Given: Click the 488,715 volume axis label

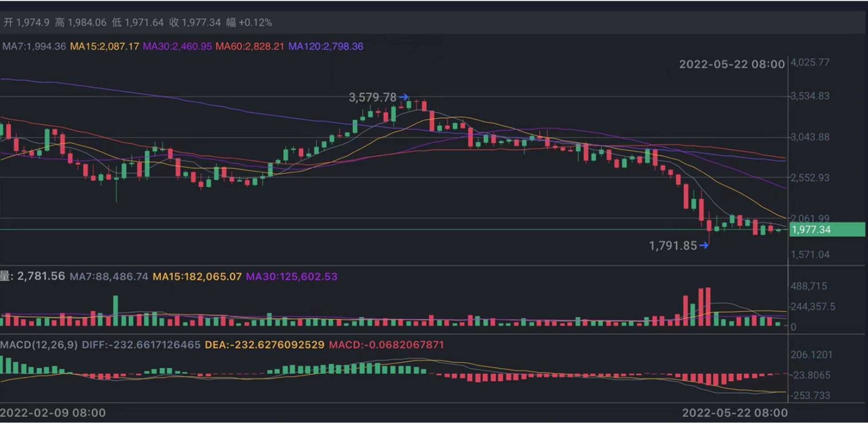Looking at the screenshot, I should point(809,286).
